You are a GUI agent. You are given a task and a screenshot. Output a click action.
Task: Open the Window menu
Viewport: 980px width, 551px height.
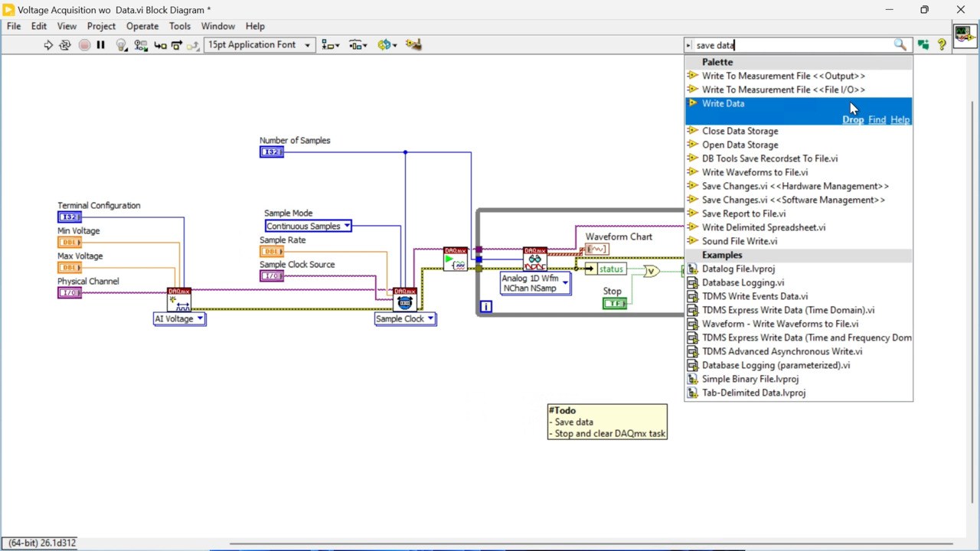(218, 26)
